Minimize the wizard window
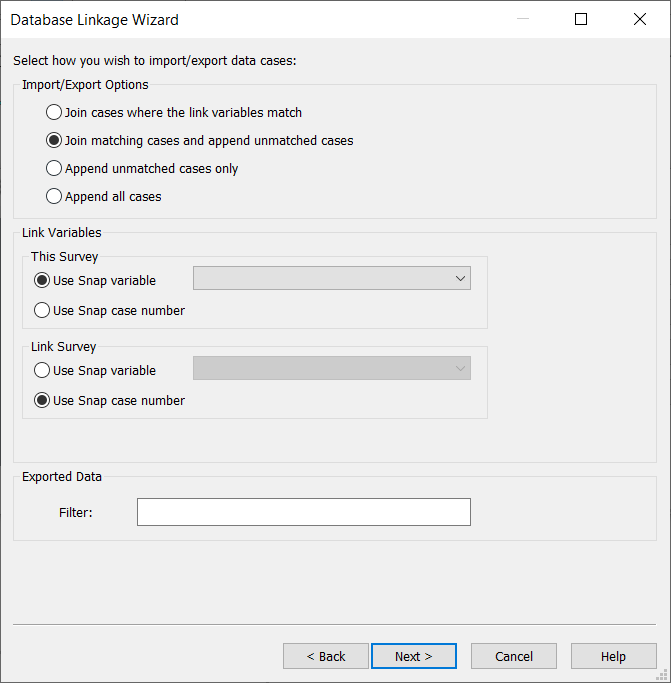This screenshot has height=683, width=671. (x=523, y=19)
